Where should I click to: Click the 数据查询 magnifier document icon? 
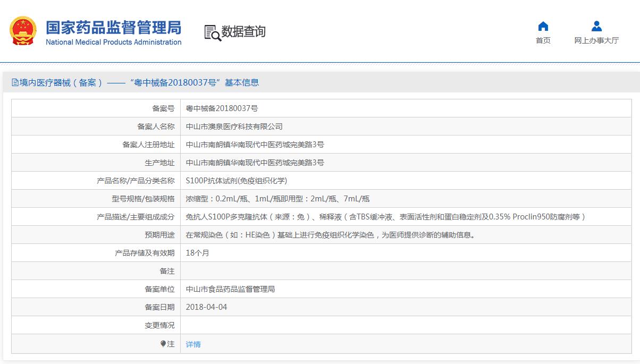(212, 32)
